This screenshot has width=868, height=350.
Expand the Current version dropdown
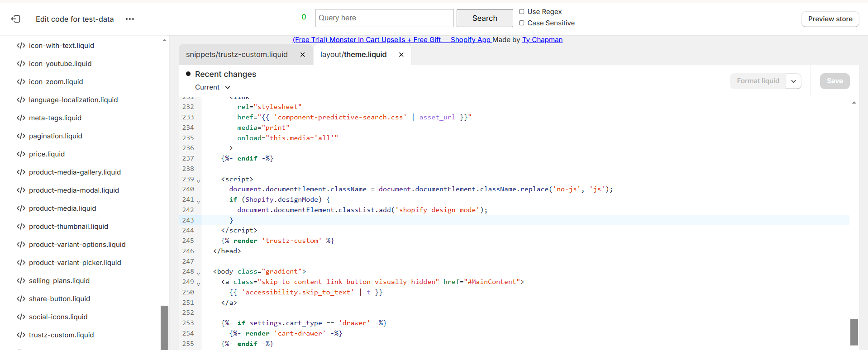[213, 87]
